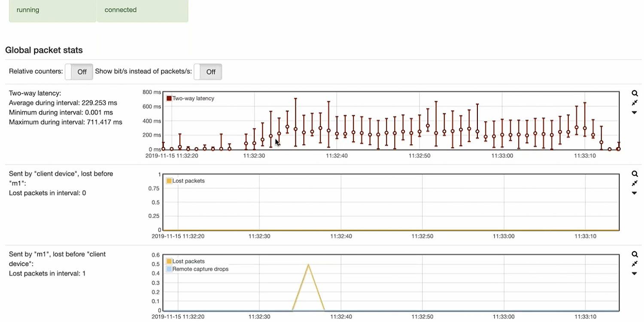Select the Lost packets legend swatch in the bottom chart
The height and width of the screenshot is (322, 644).
[x=169, y=261]
